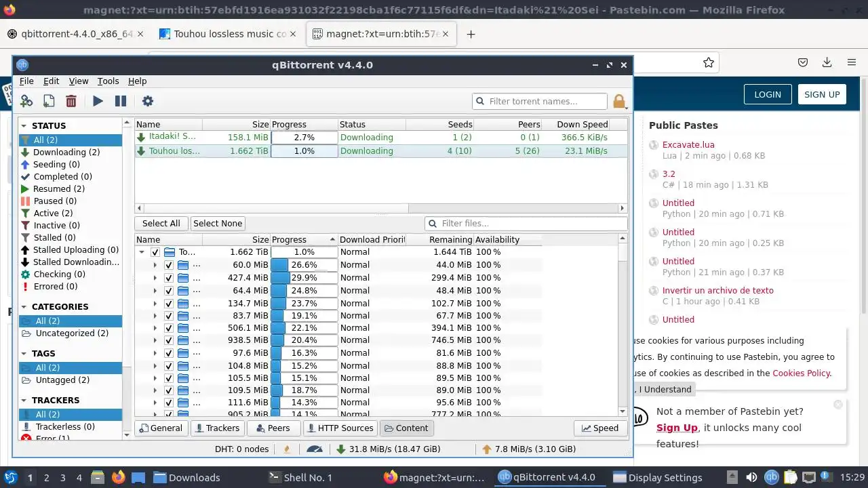
Task: Uncheck the 97.6 MiB folder checkbox
Action: tap(169, 353)
